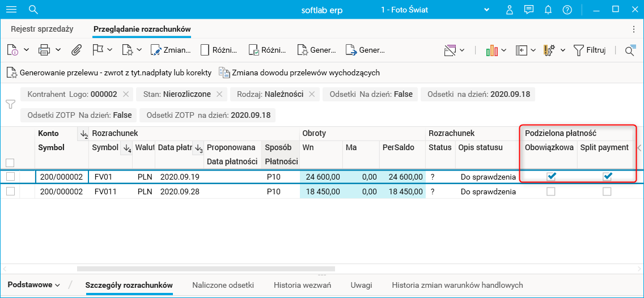Click the second Różni... button with checkmark

click(x=268, y=50)
